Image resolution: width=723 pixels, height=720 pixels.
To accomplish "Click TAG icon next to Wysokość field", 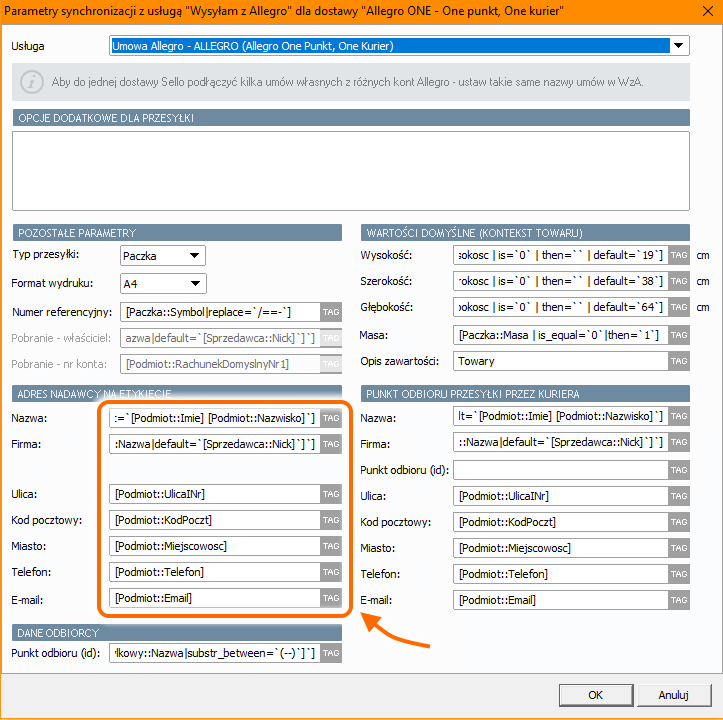I will 679,255.
